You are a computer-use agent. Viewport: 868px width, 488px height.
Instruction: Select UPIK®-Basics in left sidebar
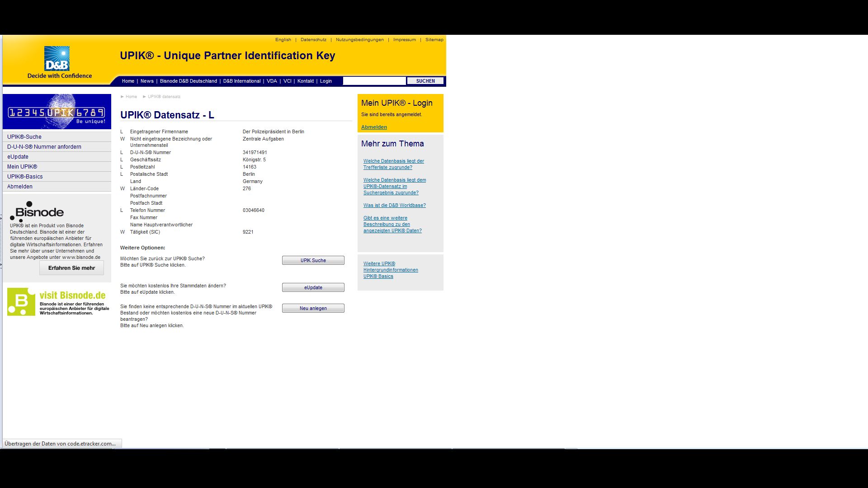coord(57,177)
